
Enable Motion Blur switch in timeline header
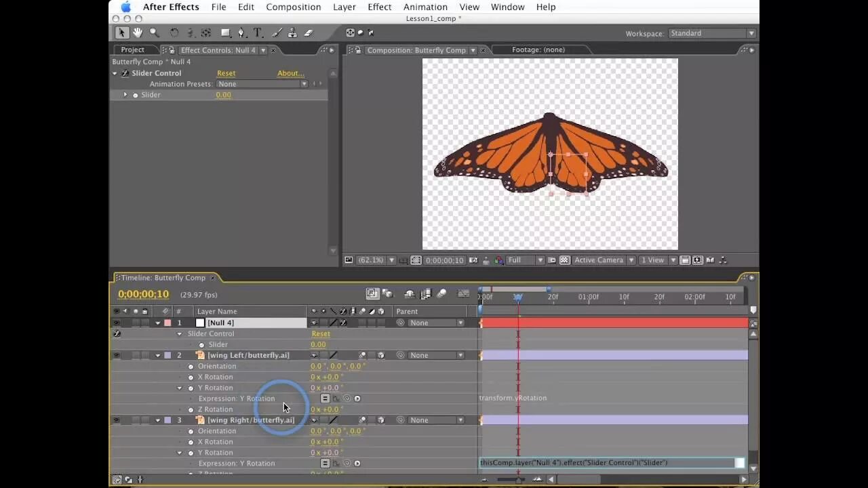tap(442, 293)
